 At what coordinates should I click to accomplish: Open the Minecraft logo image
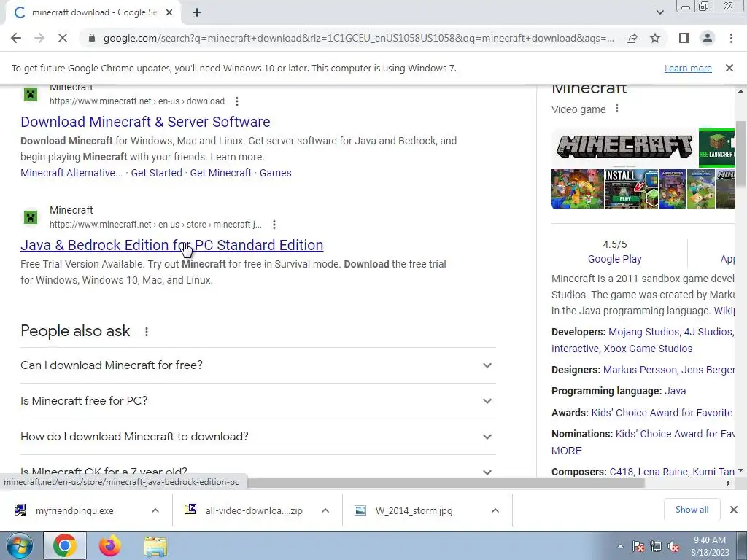[x=624, y=147]
